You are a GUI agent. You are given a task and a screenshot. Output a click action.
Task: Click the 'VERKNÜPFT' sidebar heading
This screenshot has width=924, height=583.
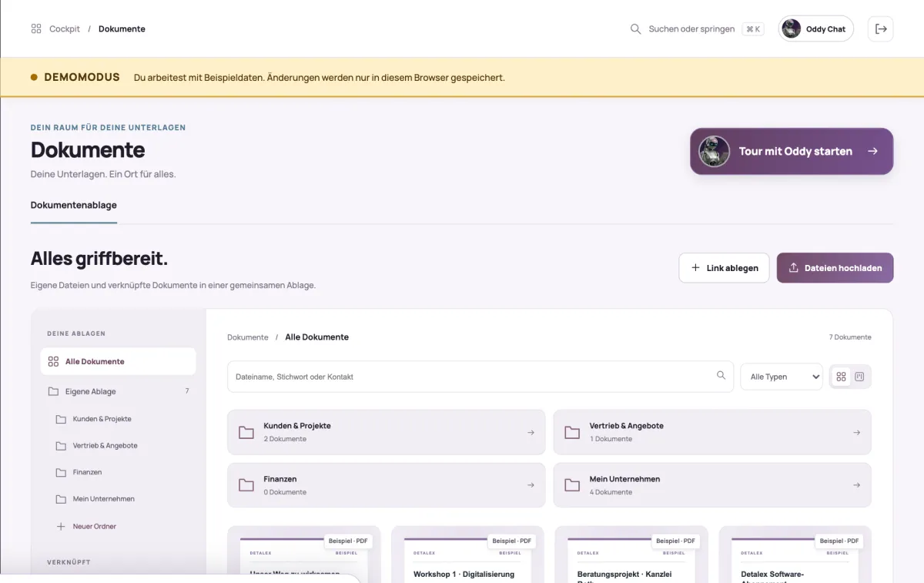69,562
